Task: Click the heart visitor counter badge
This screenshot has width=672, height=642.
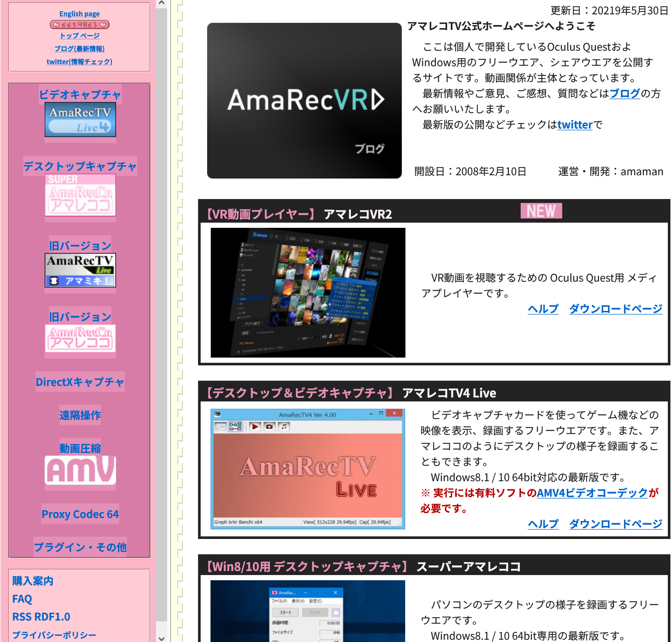Action: point(79,25)
